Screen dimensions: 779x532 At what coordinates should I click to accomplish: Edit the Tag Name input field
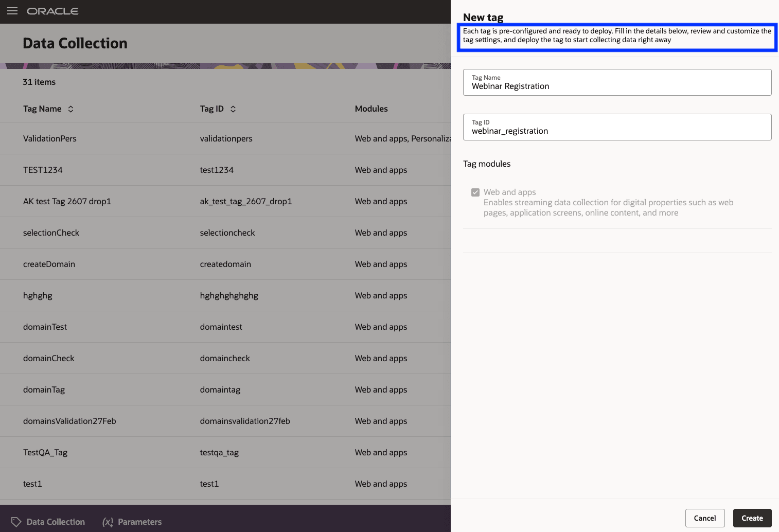tap(617, 82)
